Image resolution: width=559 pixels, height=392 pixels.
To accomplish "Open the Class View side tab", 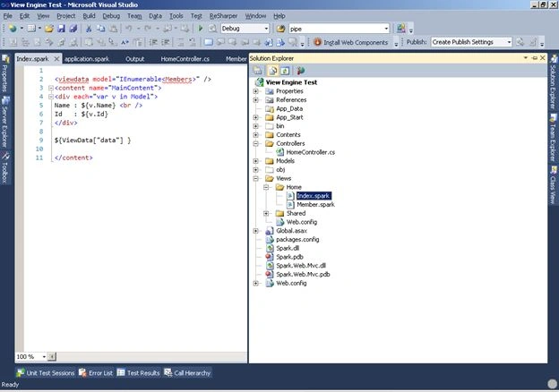I will 554,184.
